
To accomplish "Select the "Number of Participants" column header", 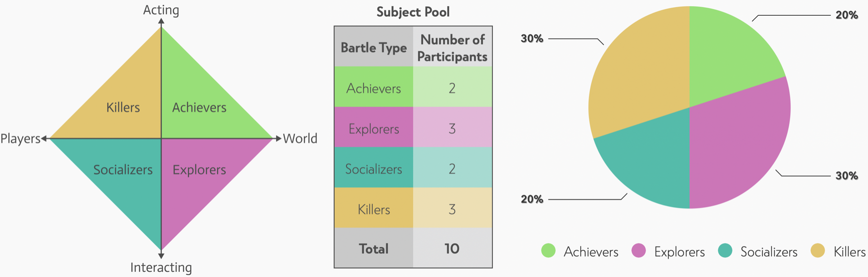I will [452, 48].
